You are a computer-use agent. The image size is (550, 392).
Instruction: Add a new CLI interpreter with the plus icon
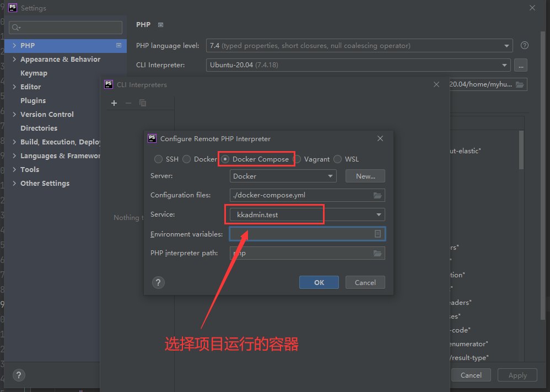114,103
